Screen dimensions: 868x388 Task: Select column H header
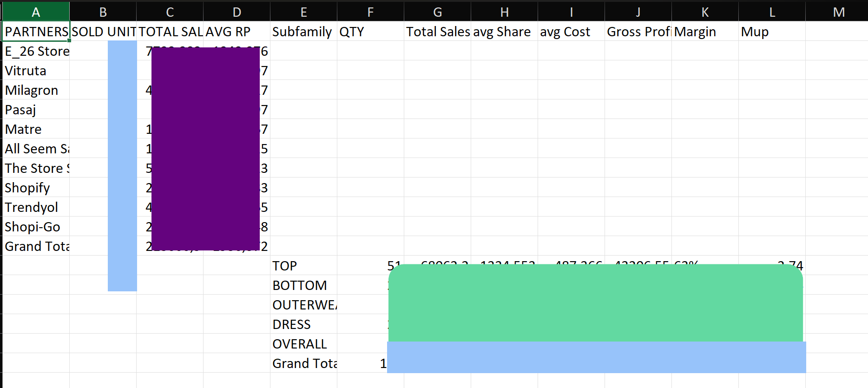click(x=504, y=12)
